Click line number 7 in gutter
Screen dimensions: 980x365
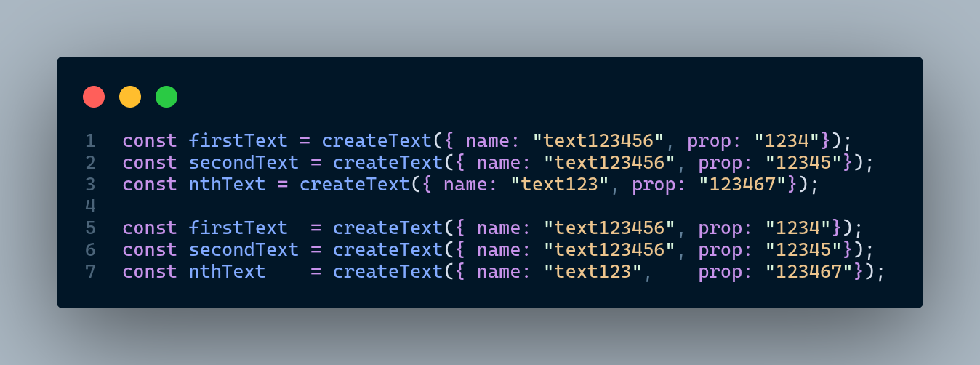click(x=90, y=271)
